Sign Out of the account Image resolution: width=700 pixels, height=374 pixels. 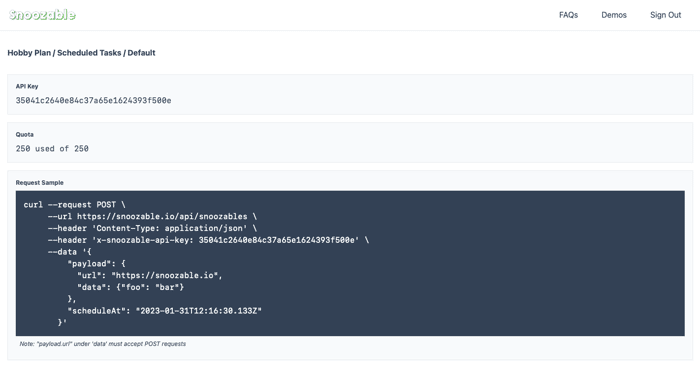coord(665,15)
